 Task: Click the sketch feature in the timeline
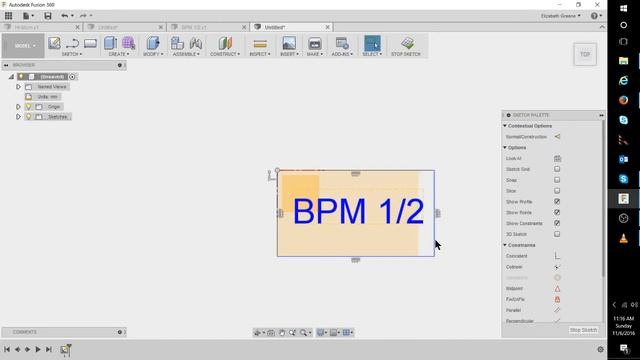click(x=65, y=349)
